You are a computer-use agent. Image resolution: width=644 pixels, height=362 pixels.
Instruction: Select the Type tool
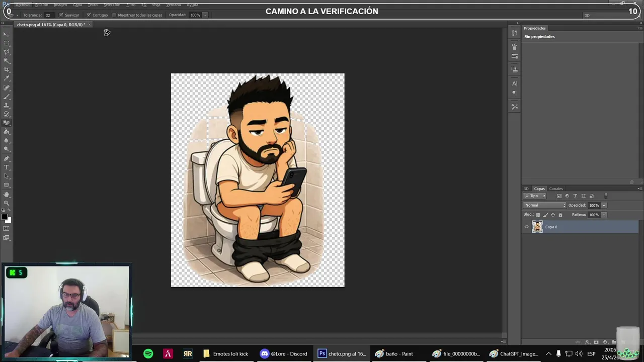(7, 167)
